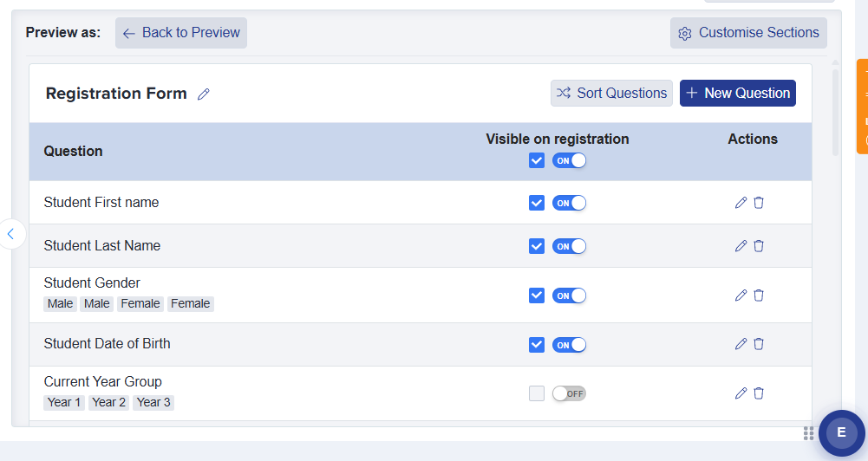Screen dimensions: 868x461
Task: Turn on Current Year Group toggle
Action: click(x=569, y=393)
